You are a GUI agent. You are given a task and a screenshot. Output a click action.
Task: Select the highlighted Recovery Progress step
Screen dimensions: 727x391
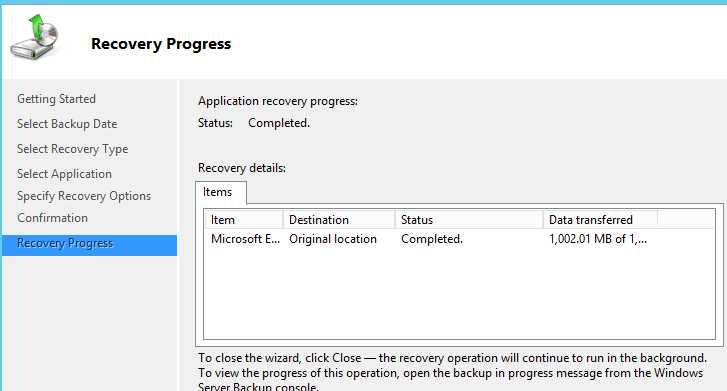[x=89, y=245]
